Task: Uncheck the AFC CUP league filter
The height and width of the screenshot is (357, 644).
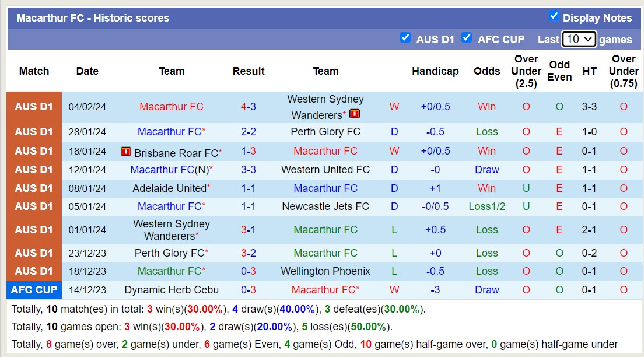Action: tap(467, 38)
